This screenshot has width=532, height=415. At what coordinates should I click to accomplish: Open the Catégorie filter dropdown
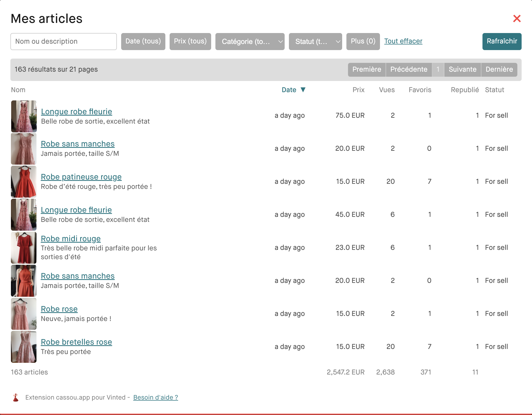coord(250,42)
